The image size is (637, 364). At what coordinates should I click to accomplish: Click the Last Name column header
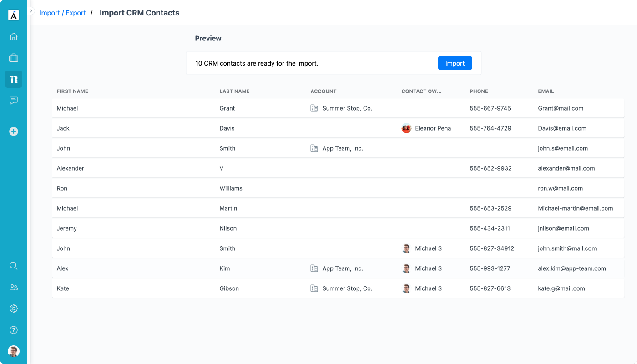(234, 91)
